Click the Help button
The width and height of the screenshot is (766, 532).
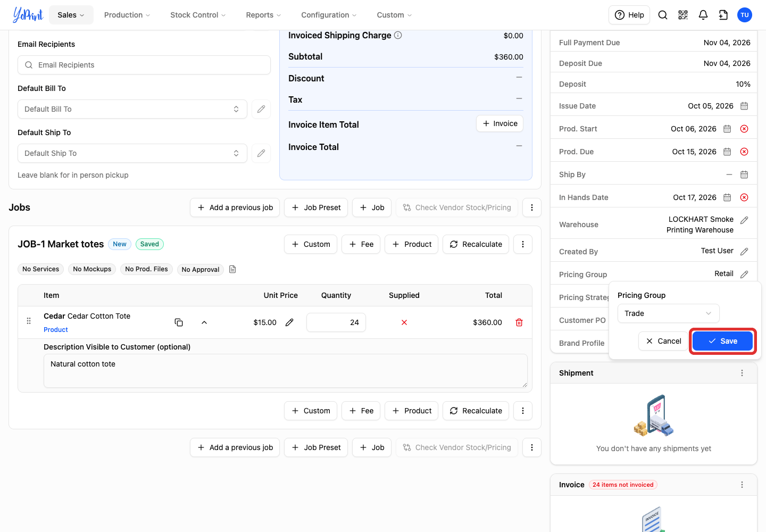629,15
